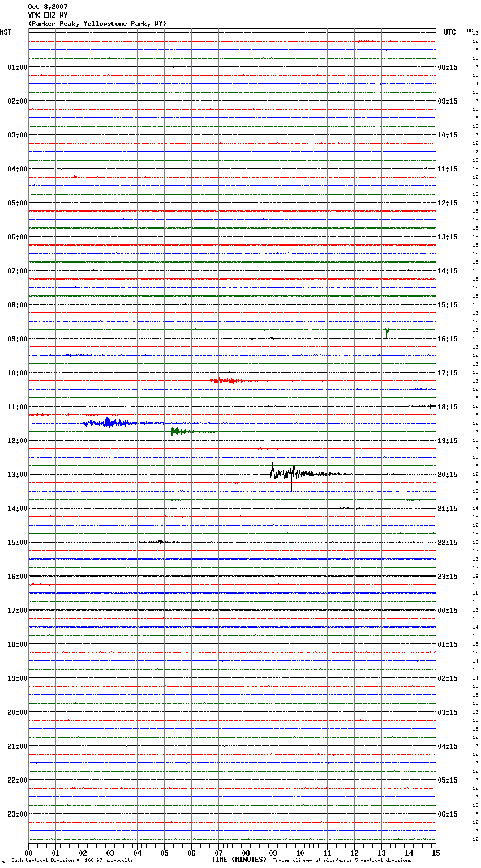The height and width of the screenshot is (868, 481).
Task: Select the 22:00 MST time label
Action: [x=18, y=780]
